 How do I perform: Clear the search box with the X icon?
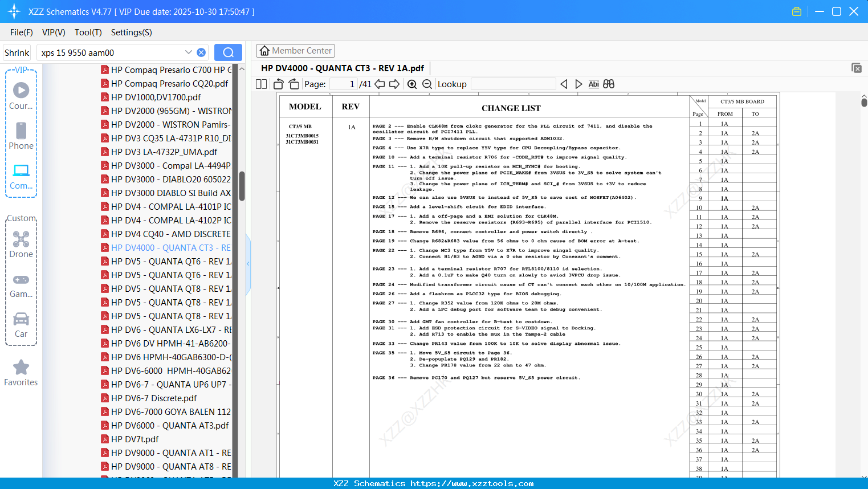tap(201, 52)
